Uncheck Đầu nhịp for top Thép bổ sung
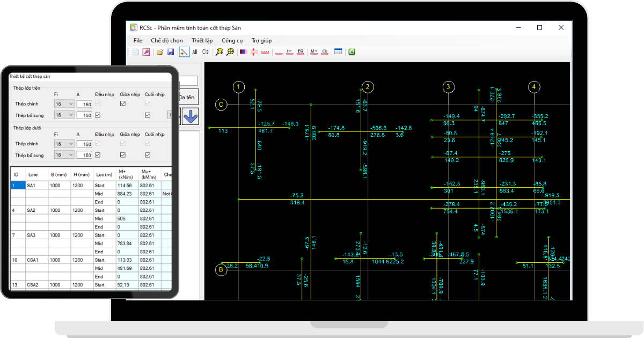This screenshot has height=338, width=644. pyautogui.click(x=98, y=115)
